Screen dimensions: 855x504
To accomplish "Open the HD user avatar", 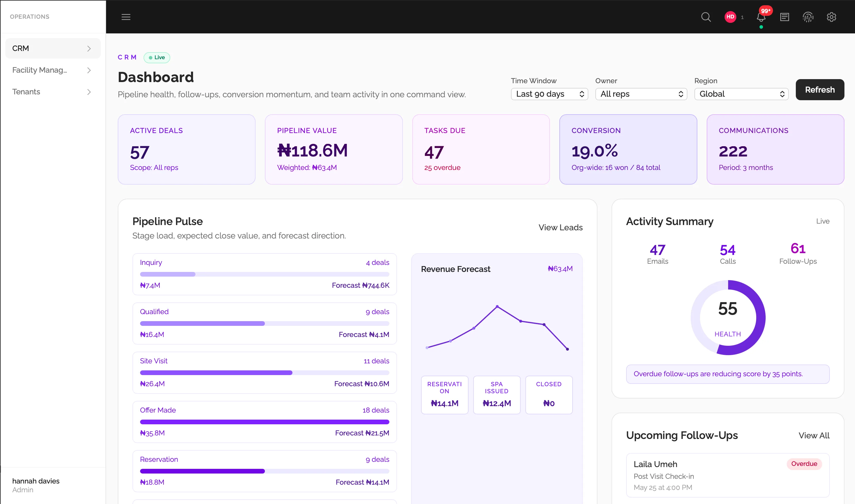I will tap(730, 17).
